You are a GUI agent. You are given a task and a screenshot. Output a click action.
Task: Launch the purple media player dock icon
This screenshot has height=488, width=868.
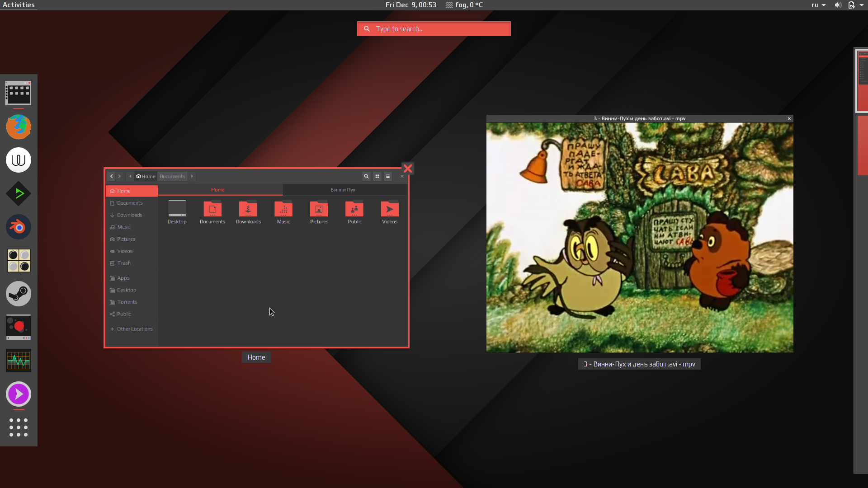[19, 394]
